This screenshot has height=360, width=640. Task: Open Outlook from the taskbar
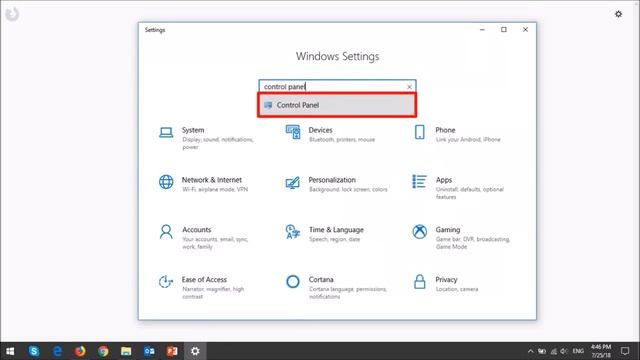pyautogui.click(x=149, y=351)
